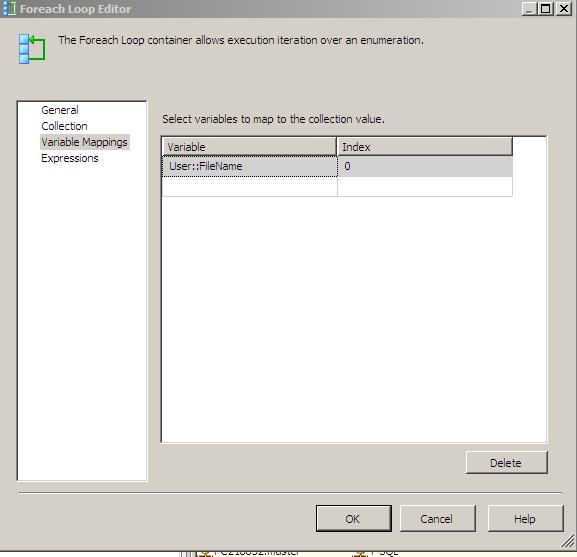Viewport: 577px width, 557px height.
Task: Select the Variable Mappings page
Action: pyautogui.click(x=84, y=142)
